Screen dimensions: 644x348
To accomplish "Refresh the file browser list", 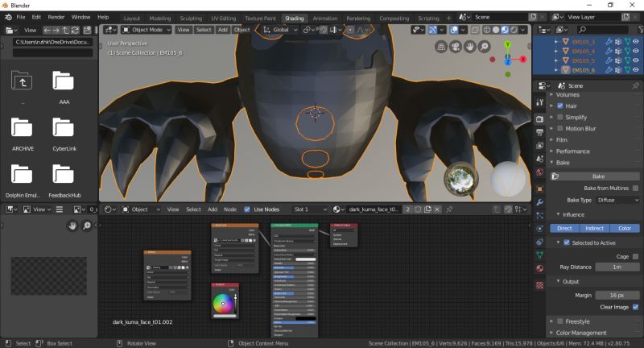I will [x=75, y=30].
